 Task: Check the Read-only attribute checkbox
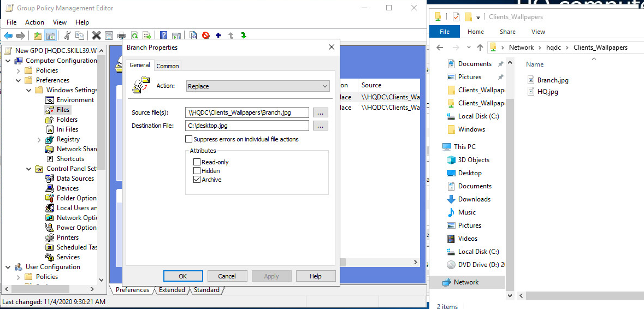[x=197, y=162]
